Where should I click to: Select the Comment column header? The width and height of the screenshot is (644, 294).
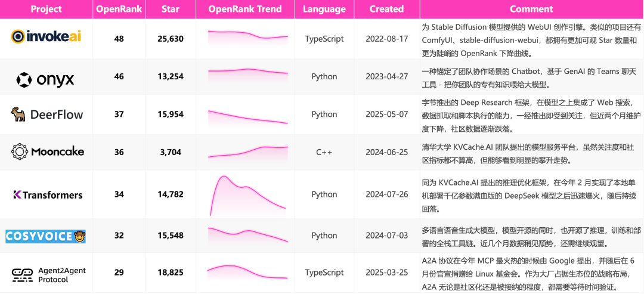coord(532,9)
